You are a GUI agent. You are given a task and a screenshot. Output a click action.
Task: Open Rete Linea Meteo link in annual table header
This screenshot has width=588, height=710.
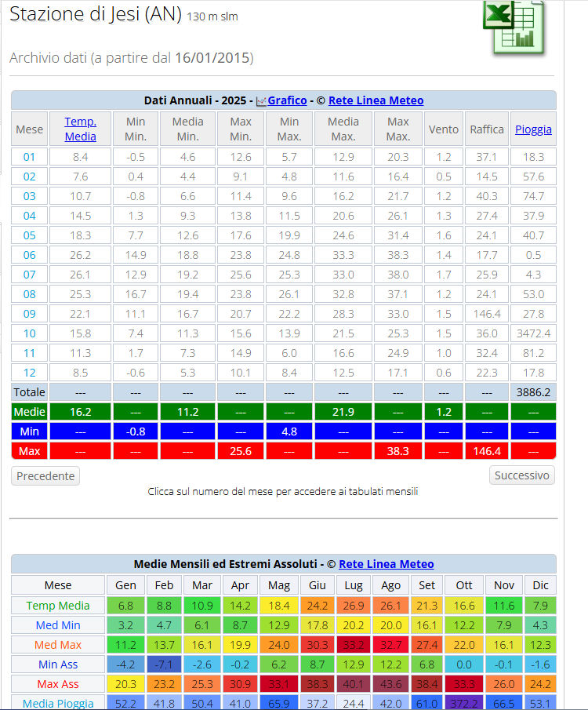[x=376, y=100]
